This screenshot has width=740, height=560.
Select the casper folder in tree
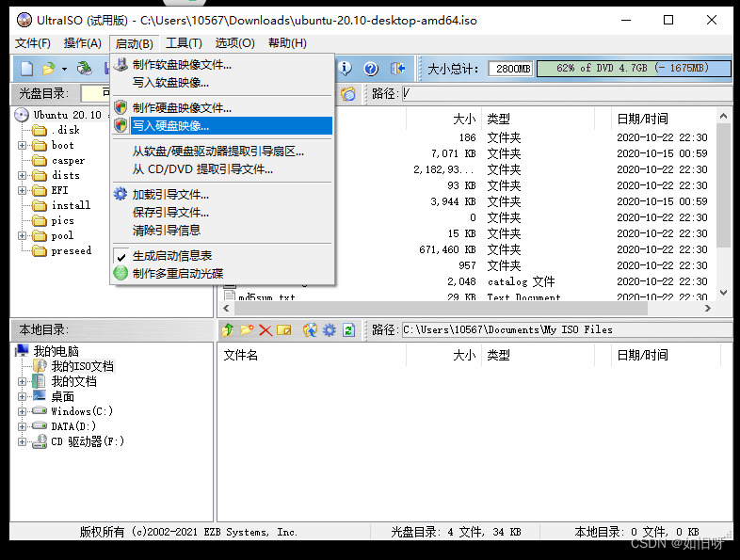[x=68, y=160]
